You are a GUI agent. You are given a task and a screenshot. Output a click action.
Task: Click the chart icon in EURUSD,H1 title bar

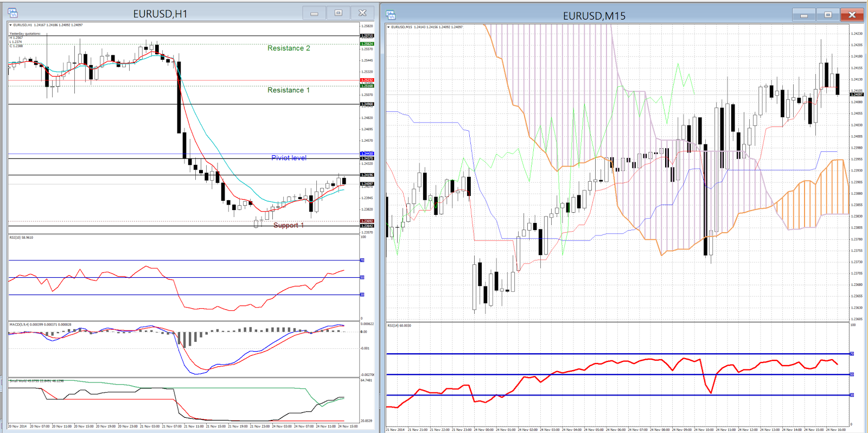pos(13,13)
